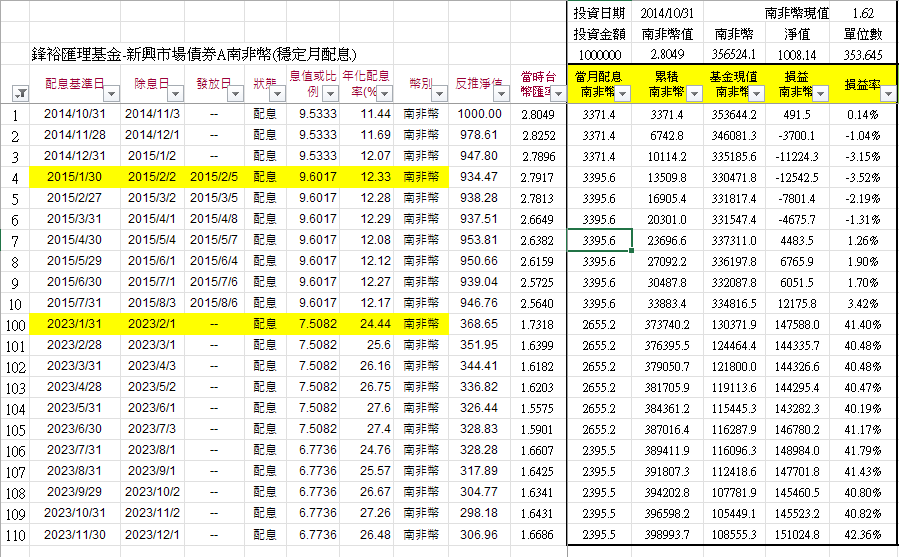Image resolution: width=899 pixels, height=557 pixels.
Task: Select the investment date cell 2014/10/31 at top
Action: 667,13
